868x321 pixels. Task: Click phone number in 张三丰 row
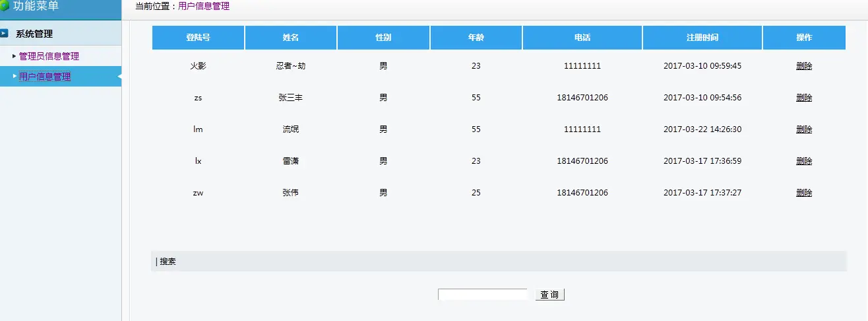tap(582, 98)
